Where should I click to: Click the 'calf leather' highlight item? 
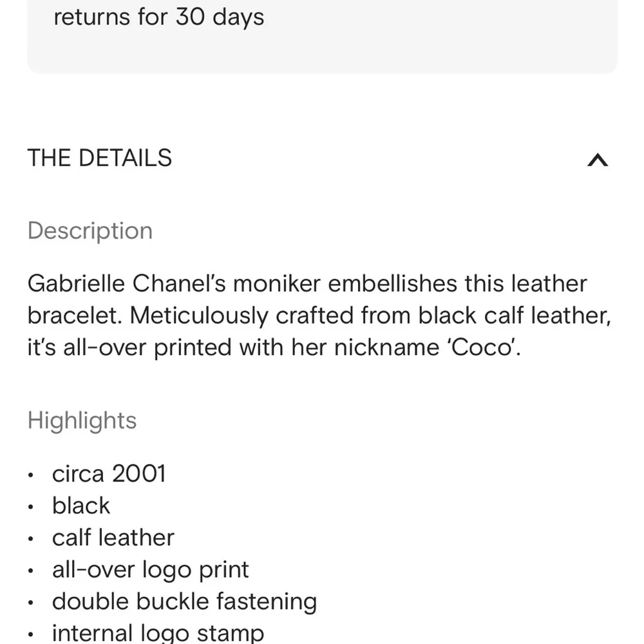tap(113, 538)
